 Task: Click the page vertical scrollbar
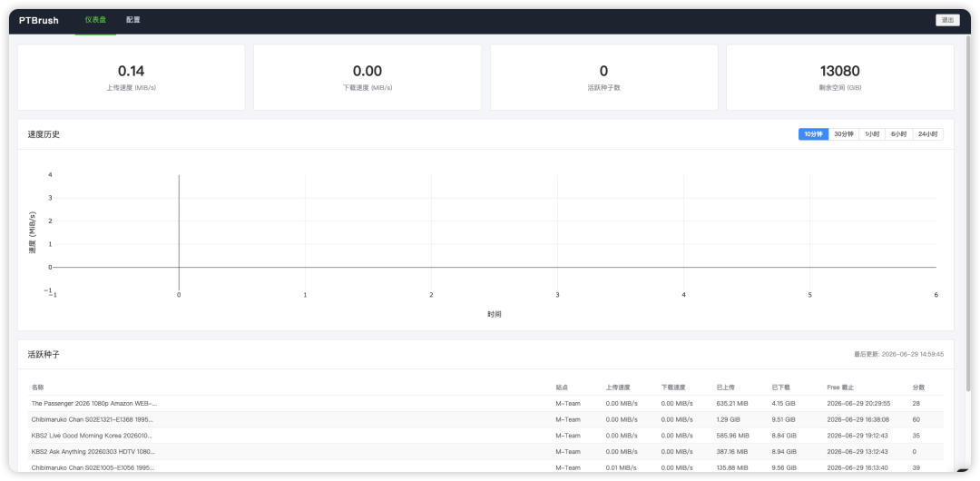(x=967, y=212)
